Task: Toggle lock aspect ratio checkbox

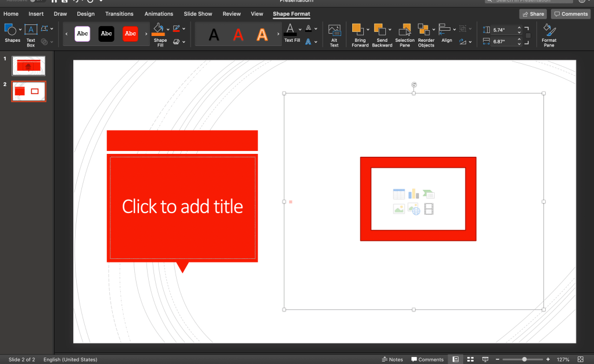Action: 528,35
